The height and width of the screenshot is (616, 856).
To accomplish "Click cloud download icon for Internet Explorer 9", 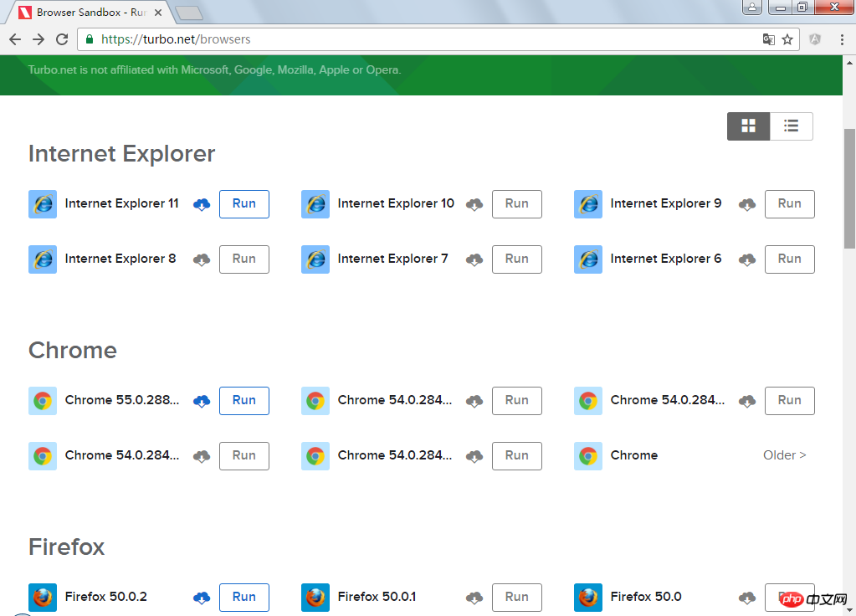I will click(747, 205).
